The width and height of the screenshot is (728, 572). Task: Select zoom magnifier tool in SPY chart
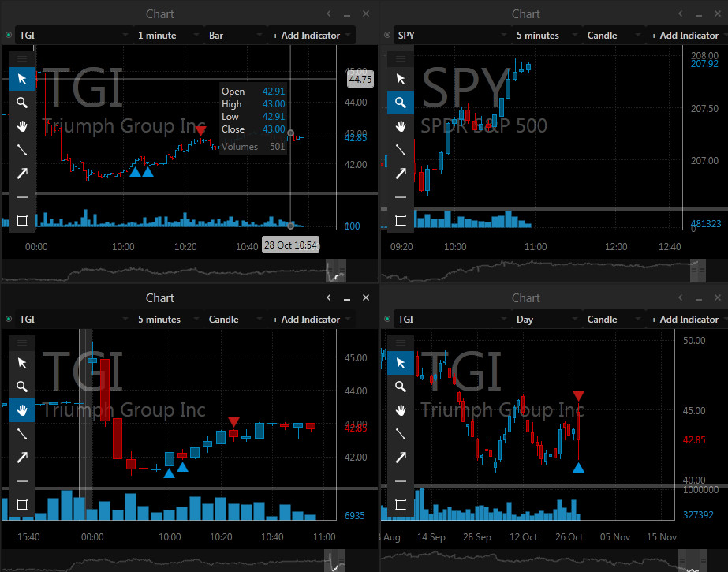(x=401, y=103)
